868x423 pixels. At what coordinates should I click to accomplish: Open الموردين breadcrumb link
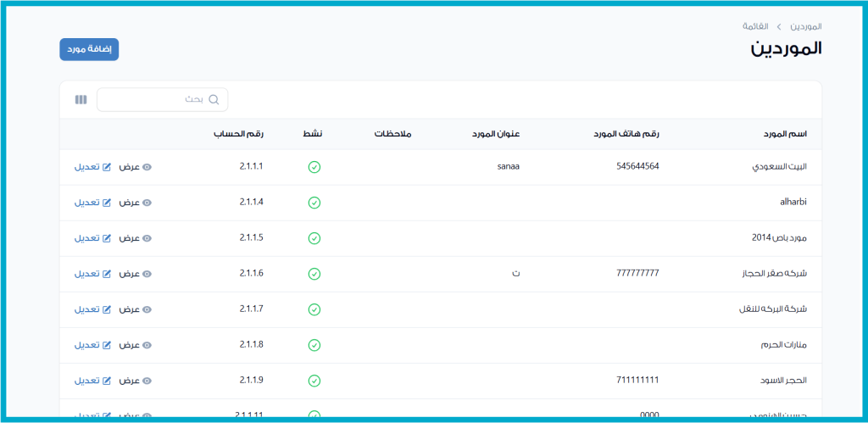[x=805, y=26]
